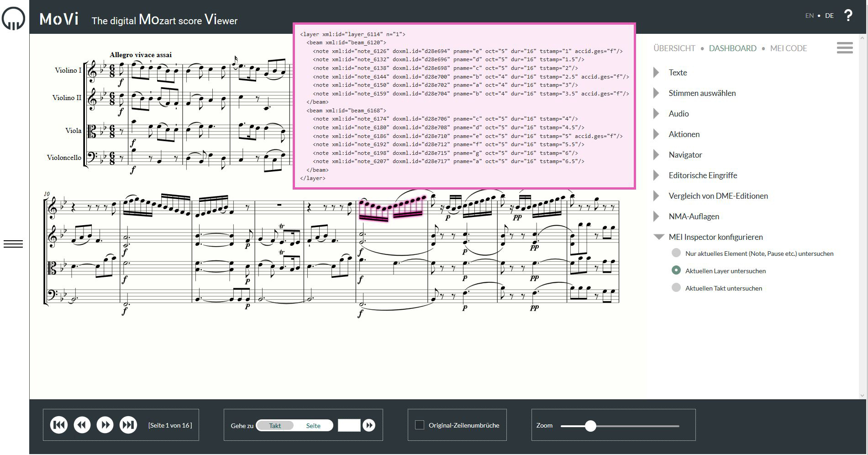Toggle Original-Zeilenumbrüche checkbox
This screenshot has width=868, height=455.
click(x=419, y=425)
